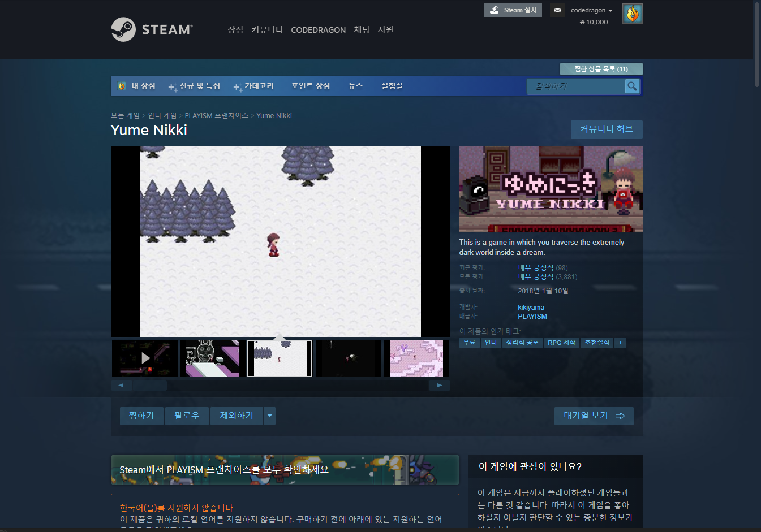Open the 뉴스 tab
The width and height of the screenshot is (761, 532).
click(x=355, y=86)
